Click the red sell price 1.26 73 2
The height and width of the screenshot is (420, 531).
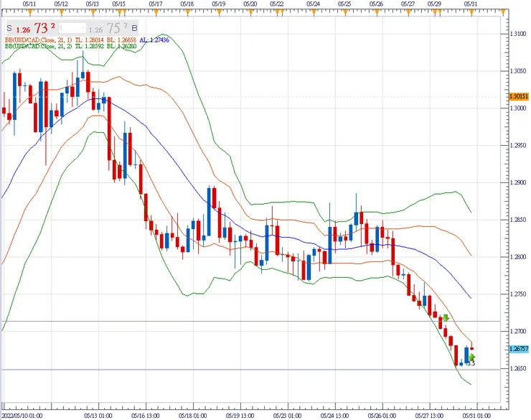35,28
